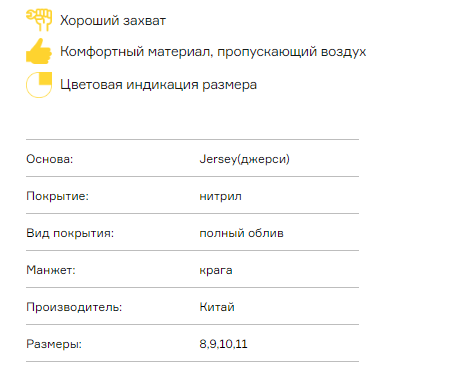Select the 'Китай' manufacturer value
Screen dimensions: 460x374
[x=217, y=307]
